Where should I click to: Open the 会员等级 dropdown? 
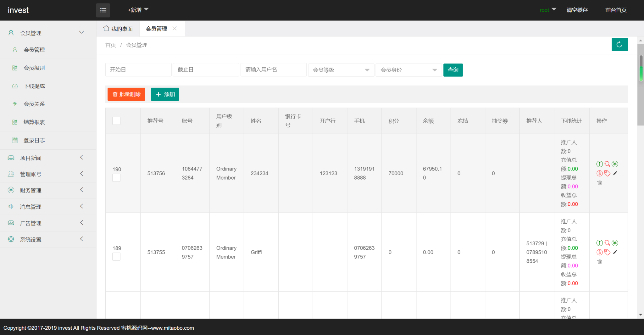click(341, 70)
